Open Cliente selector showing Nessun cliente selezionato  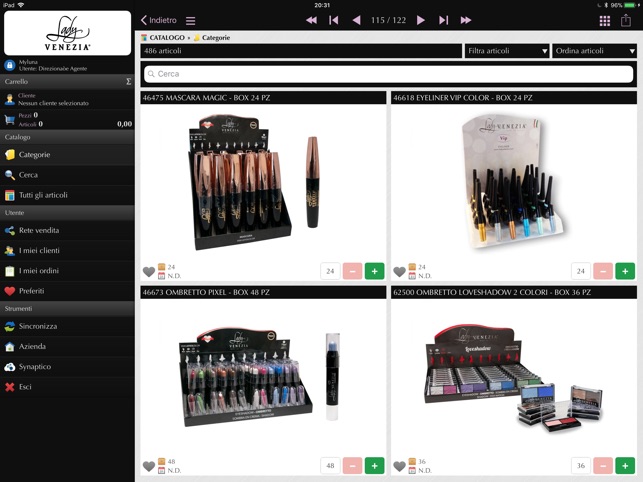point(67,99)
